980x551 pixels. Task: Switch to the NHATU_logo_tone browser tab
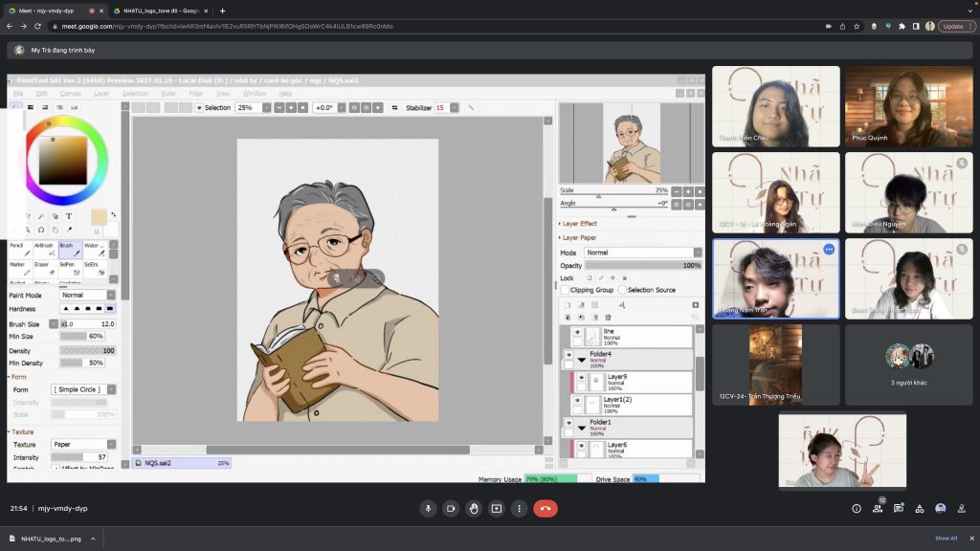tap(161, 11)
